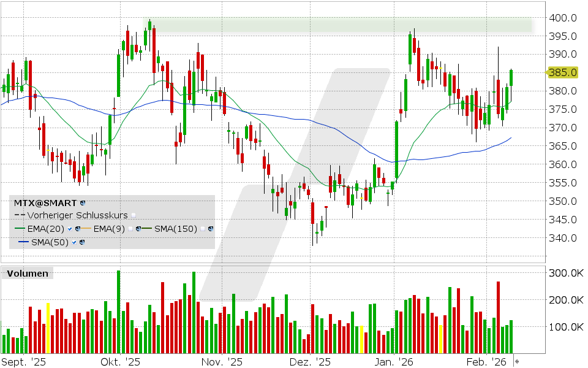The image size is (588, 368).
Task: Enable the SMA(150) overlay checkbox
Action: [x=203, y=229]
